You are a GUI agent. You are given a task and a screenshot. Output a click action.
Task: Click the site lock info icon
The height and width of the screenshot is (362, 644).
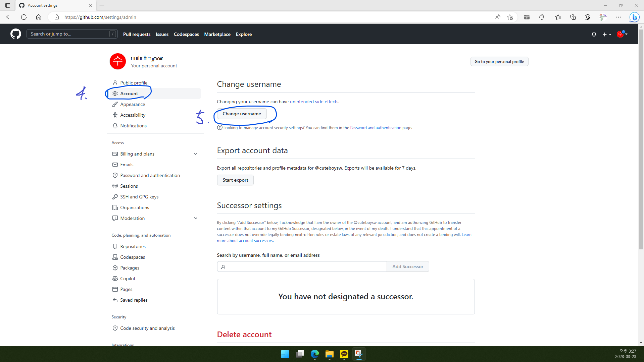coord(57,17)
